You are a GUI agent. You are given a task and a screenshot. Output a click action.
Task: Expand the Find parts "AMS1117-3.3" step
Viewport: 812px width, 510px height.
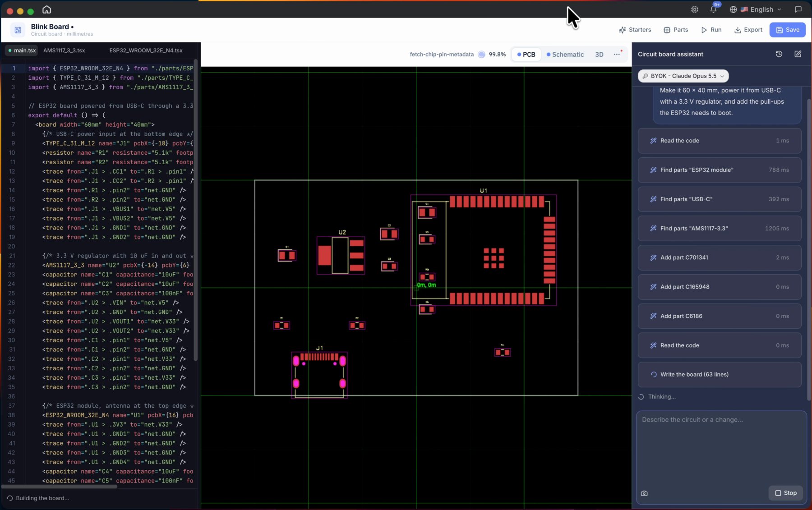(x=720, y=229)
